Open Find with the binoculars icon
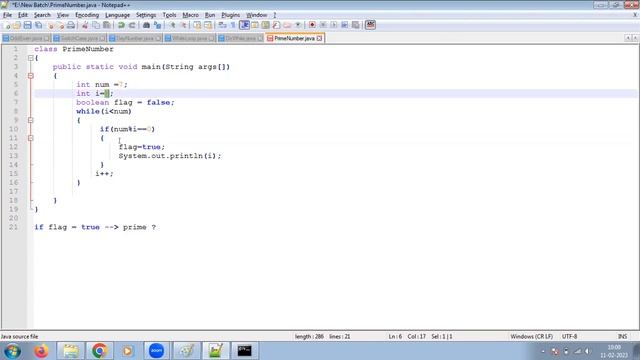The image size is (640, 360). point(146,25)
